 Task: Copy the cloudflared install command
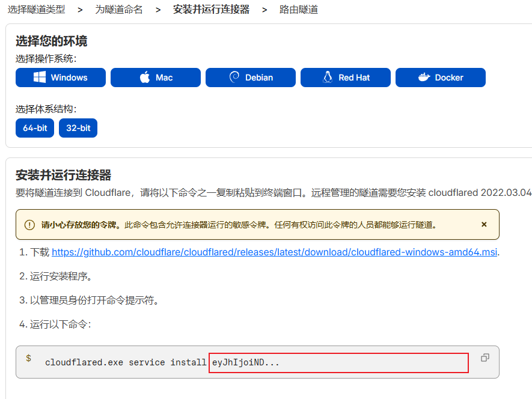(x=485, y=358)
